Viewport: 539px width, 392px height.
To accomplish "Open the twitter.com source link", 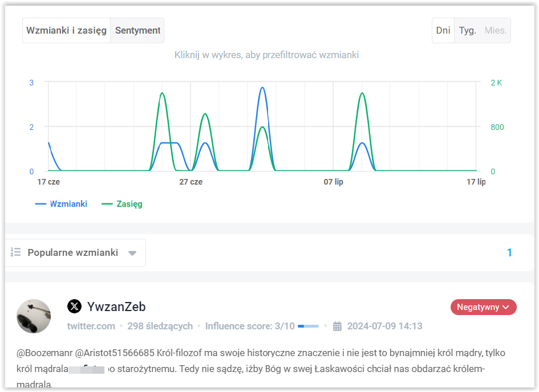I will pos(91,326).
